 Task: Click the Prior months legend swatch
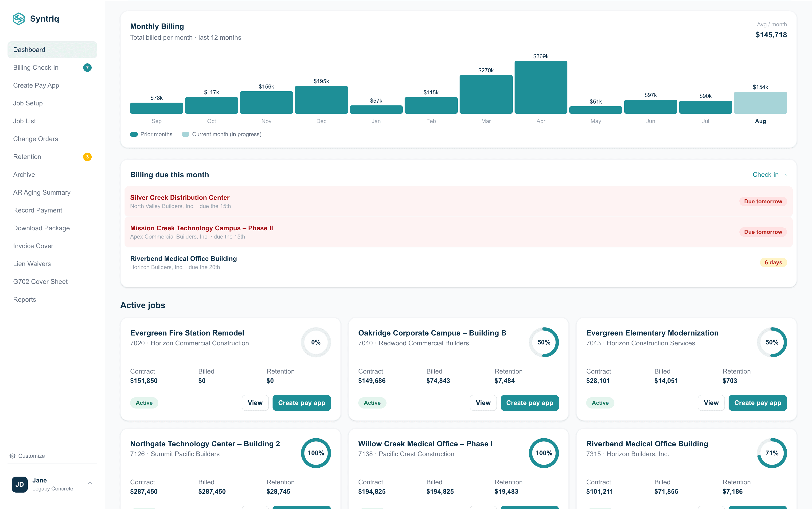[x=134, y=134]
